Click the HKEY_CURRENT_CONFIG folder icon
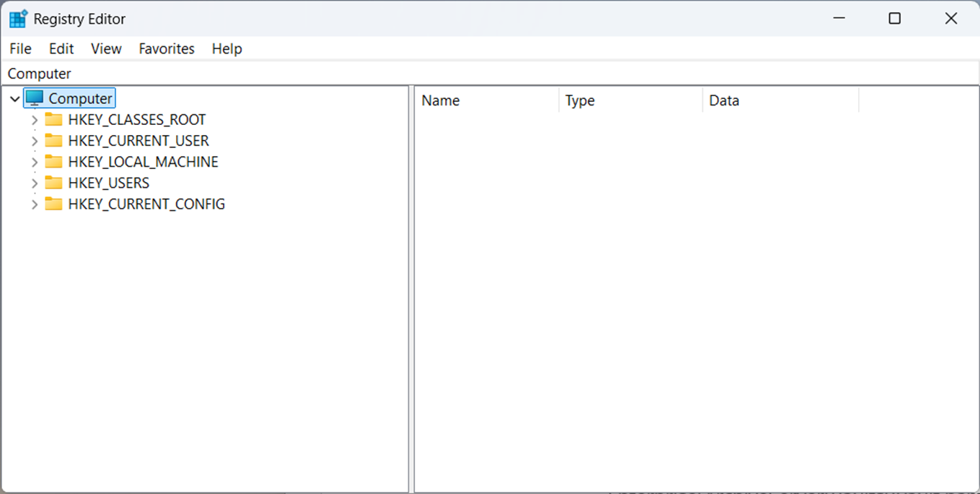This screenshot has height=494, width=980. (x=54, y=204)
